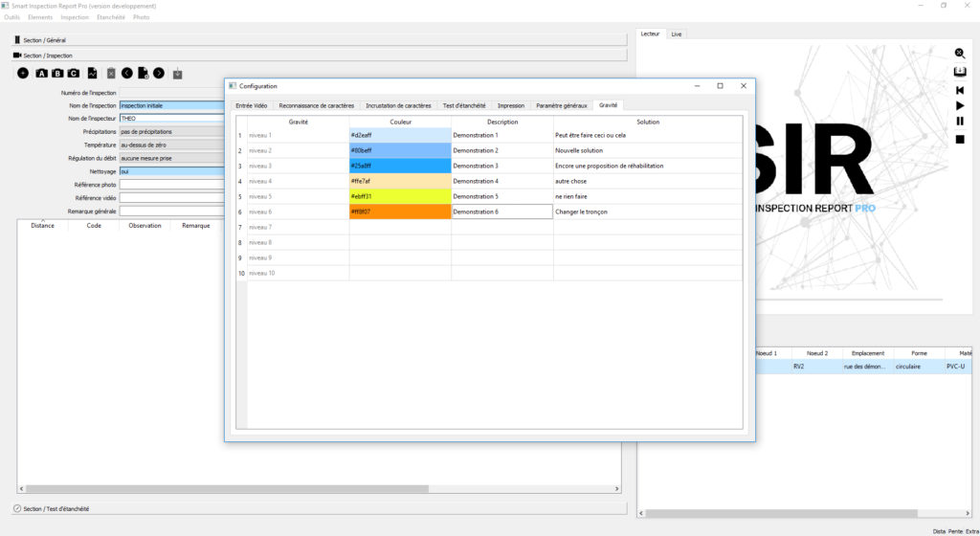Select the #d2eaff color cell
Image resolution: width=980 pixels, height=536 pixels.
pos(400,135)
